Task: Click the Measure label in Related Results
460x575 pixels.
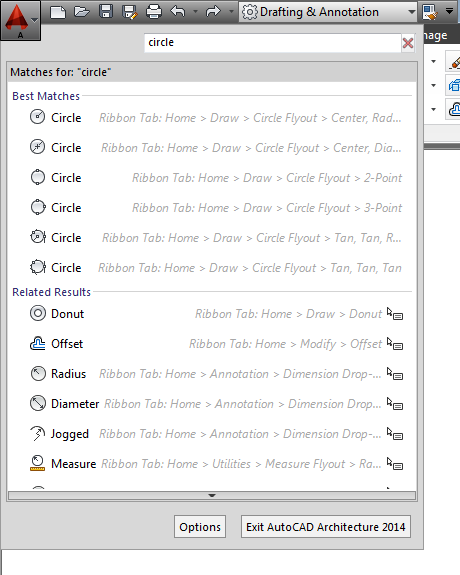Action: coord(73,464)
